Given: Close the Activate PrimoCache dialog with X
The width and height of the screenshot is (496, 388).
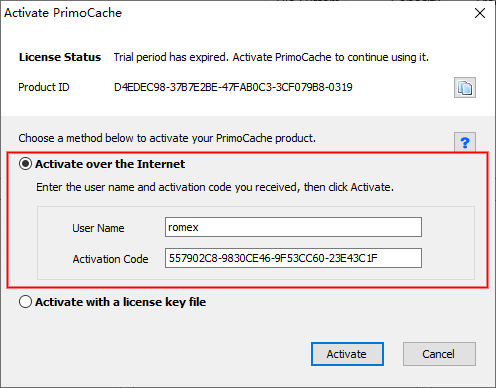Looking at the screenshot, I should 480,13.
